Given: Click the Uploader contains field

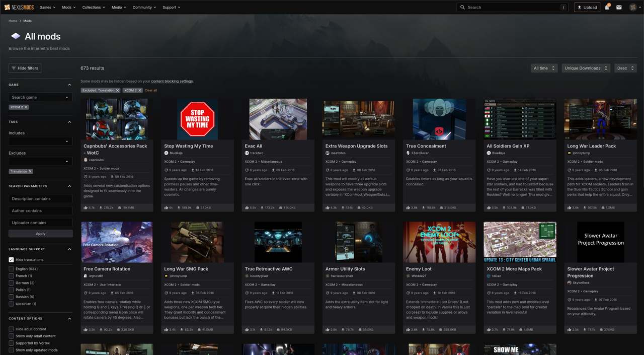Looking at the screenshot, I should [40, 223].
